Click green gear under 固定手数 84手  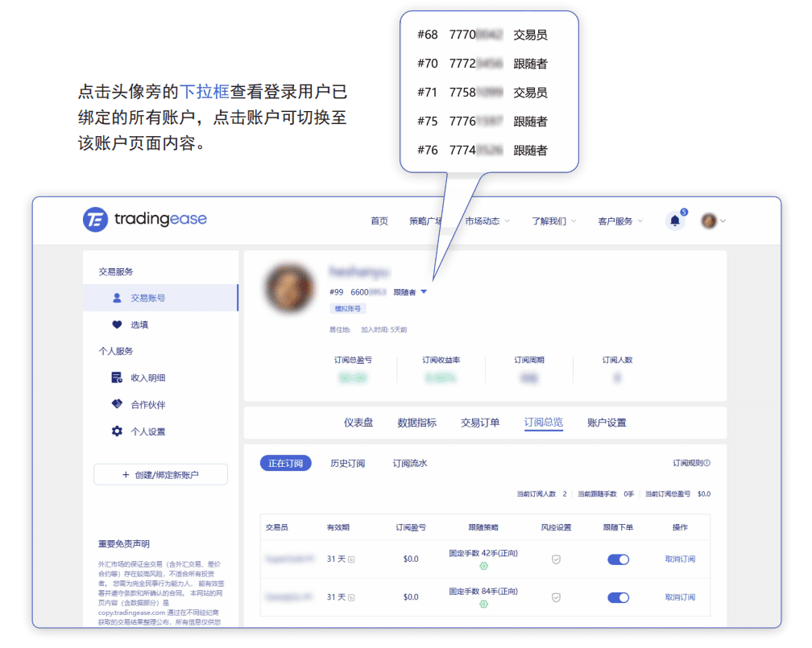click(x=483, y=605)
